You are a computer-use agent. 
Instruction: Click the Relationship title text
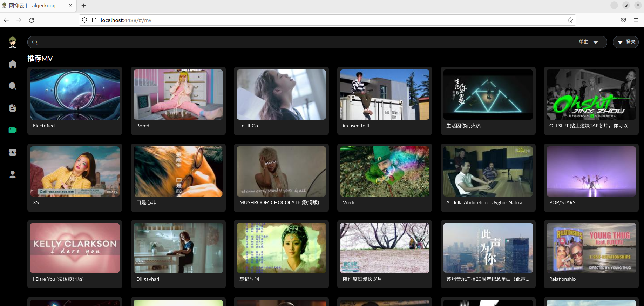[x=562, y=279]
